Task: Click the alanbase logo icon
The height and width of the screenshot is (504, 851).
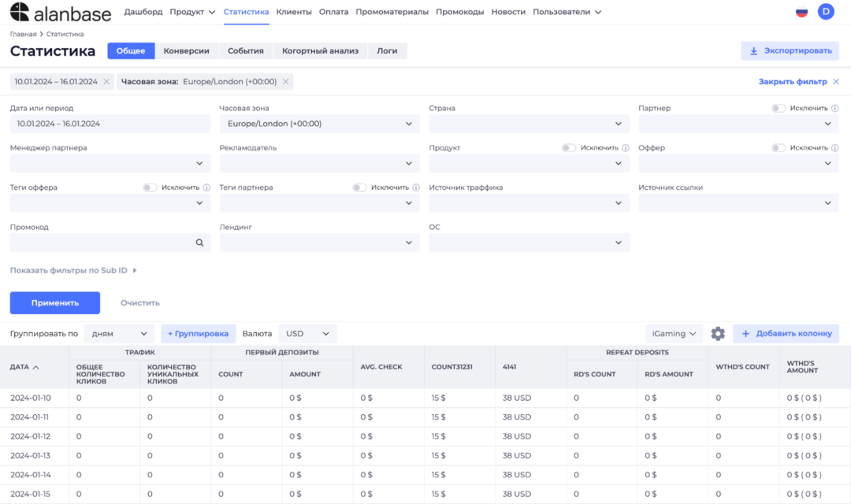Action: click(20, 12)
